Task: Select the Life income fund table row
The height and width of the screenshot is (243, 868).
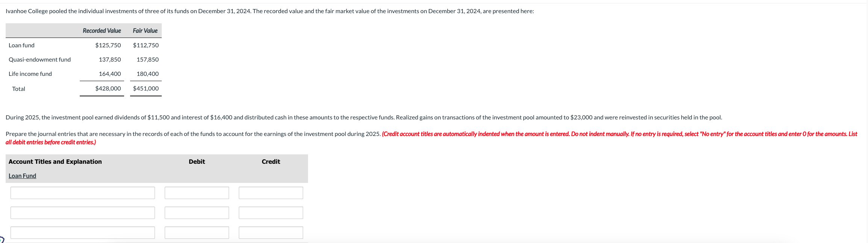Action: pyautogui.click(x=30, y=74)
